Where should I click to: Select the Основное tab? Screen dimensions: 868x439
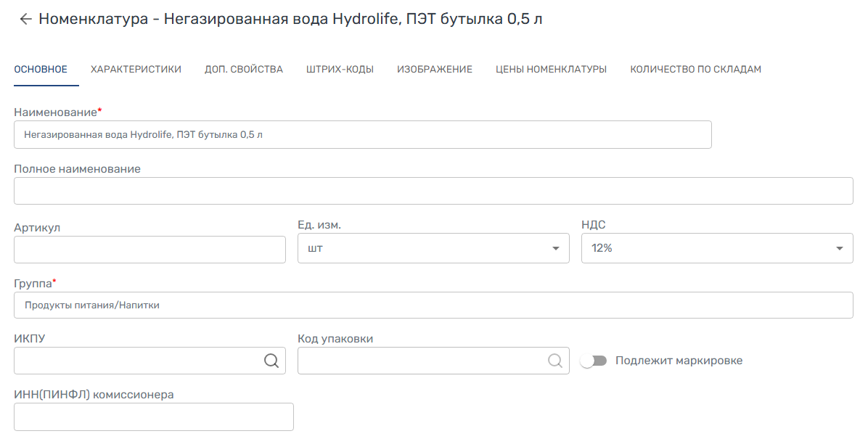[x=41, y=70]
